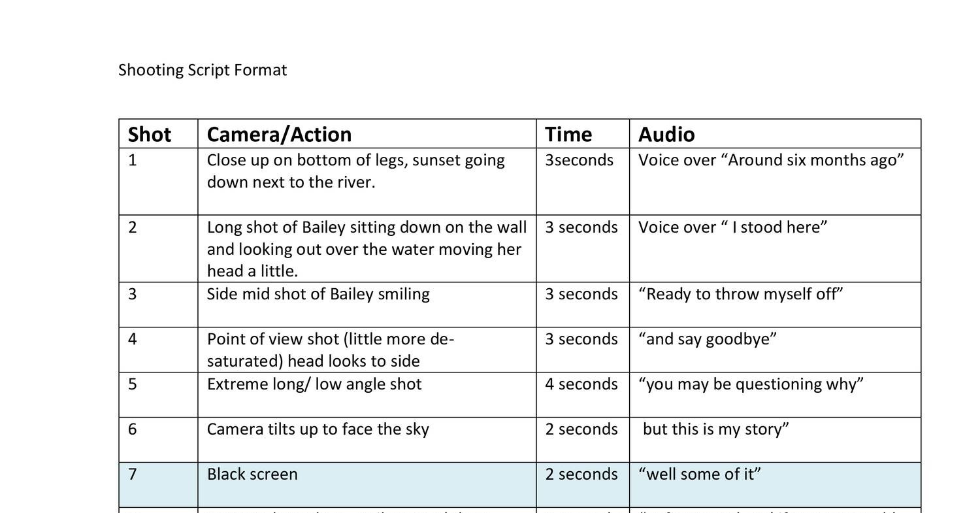Click the 'well some of it' audio cell
980x513 pixels.
click(700, 474)
